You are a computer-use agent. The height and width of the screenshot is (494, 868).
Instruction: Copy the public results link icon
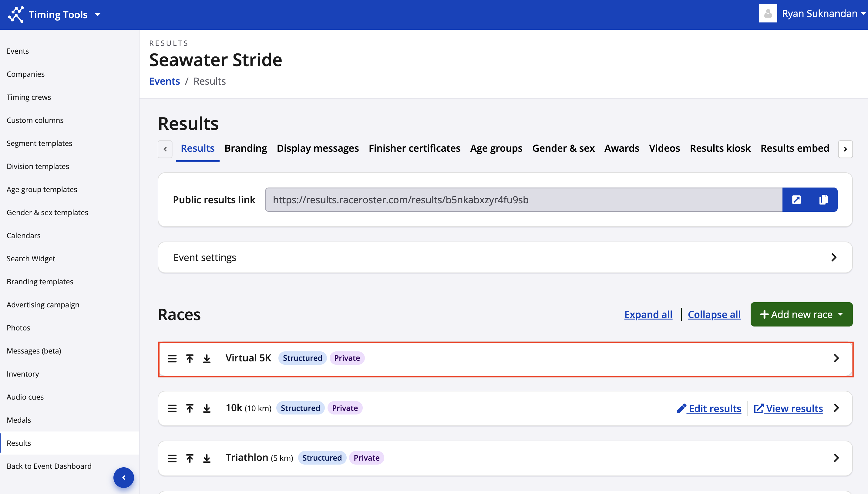[x=823, y=199]
